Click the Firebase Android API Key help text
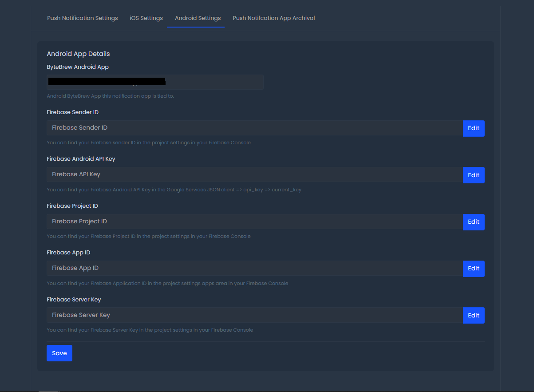 [x=174, y=190]
